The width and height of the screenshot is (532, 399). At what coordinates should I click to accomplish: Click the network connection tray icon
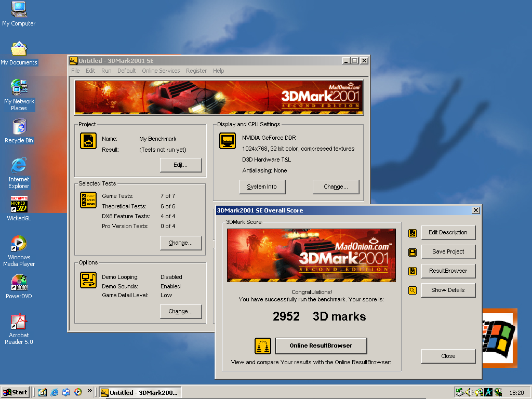(459, 393)
